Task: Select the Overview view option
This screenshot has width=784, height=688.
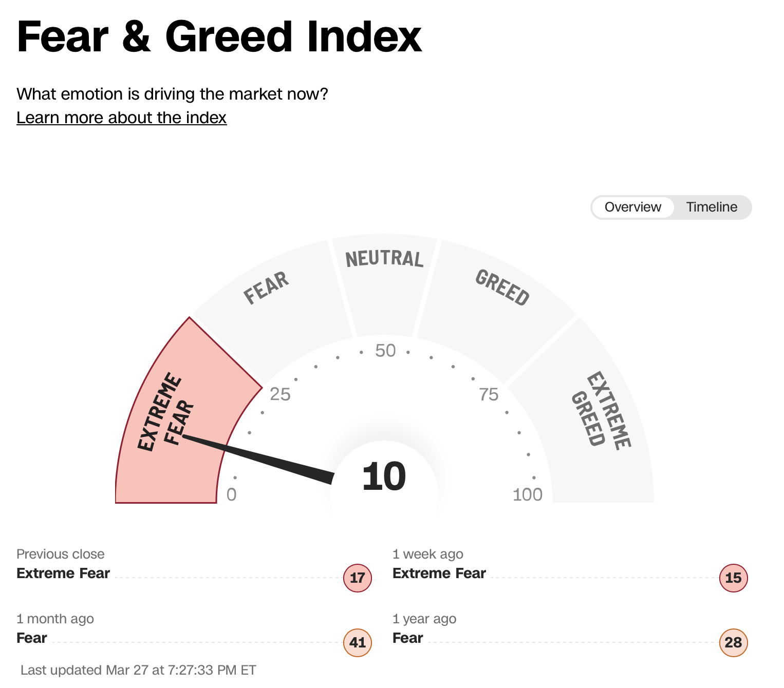Action: point(632,207)
